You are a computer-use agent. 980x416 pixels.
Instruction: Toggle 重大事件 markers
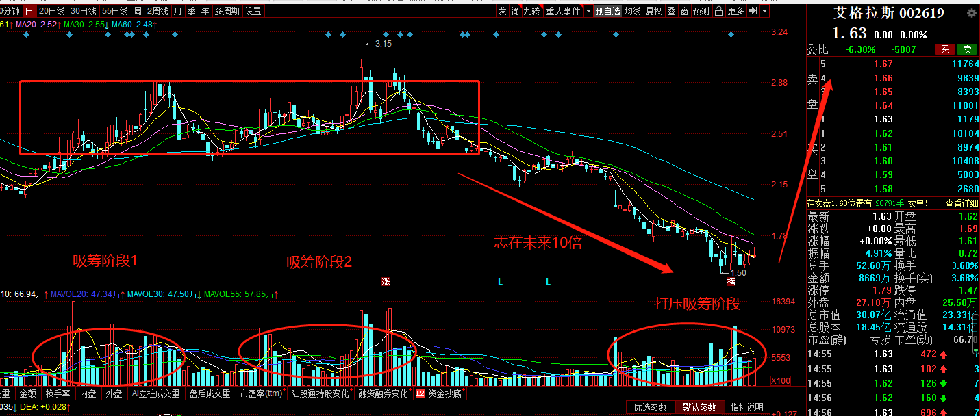563,11
